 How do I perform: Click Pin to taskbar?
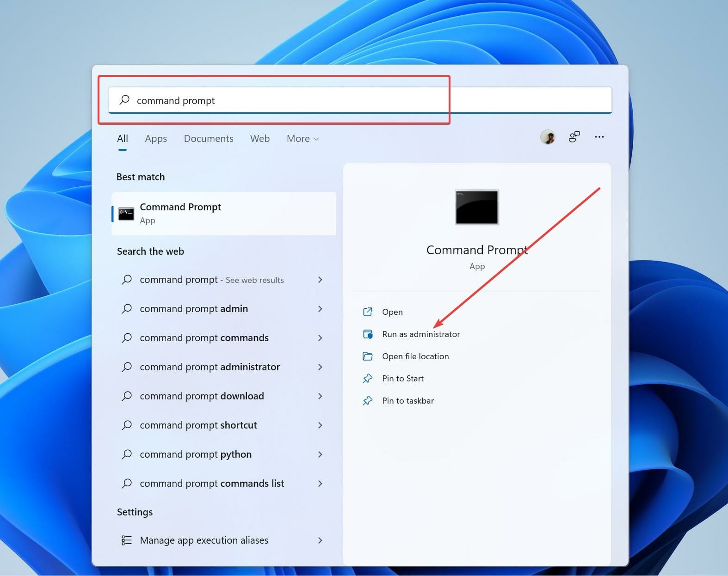coord(408,401)
